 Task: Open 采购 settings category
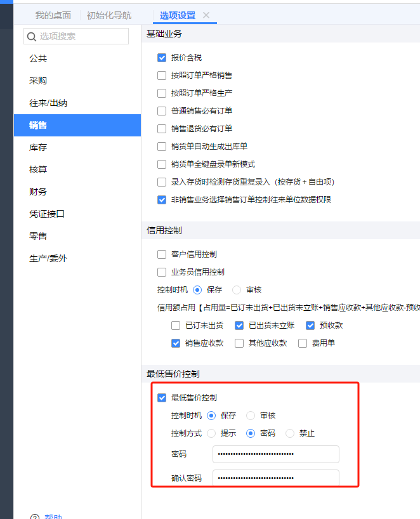point(38,81)
